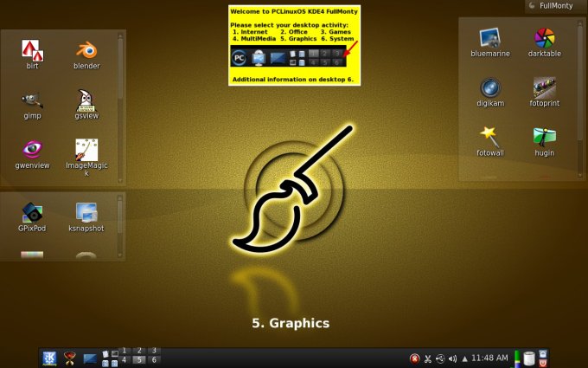Image resolution: width=588 pixels, height=368 pixels.
Task: Switch to desktop 6 in pager
Action: 154,359
